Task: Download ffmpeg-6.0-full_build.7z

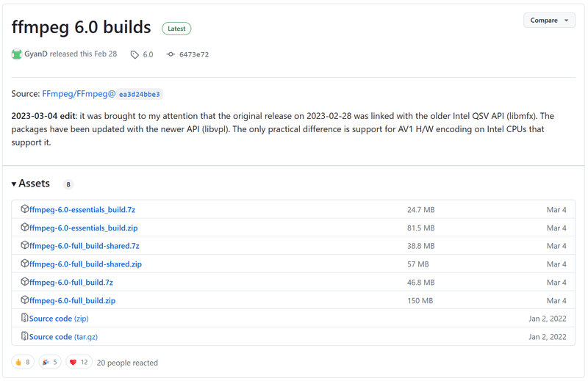Action: 71,282
